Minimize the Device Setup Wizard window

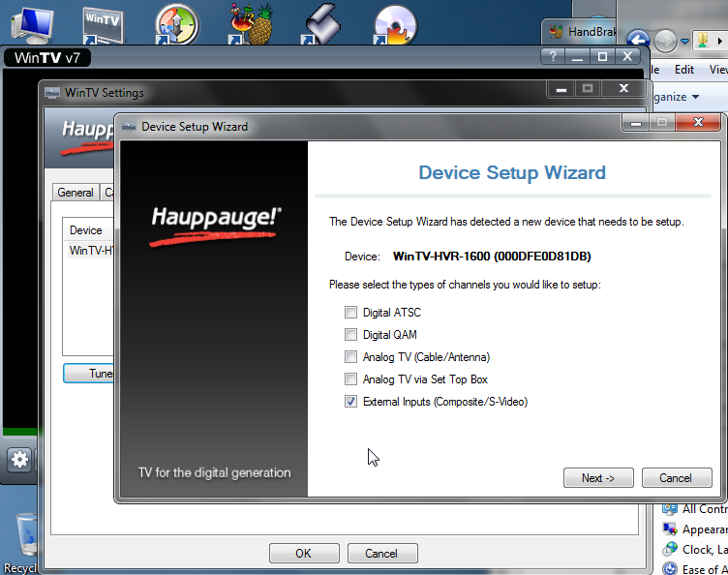point(636,123)
